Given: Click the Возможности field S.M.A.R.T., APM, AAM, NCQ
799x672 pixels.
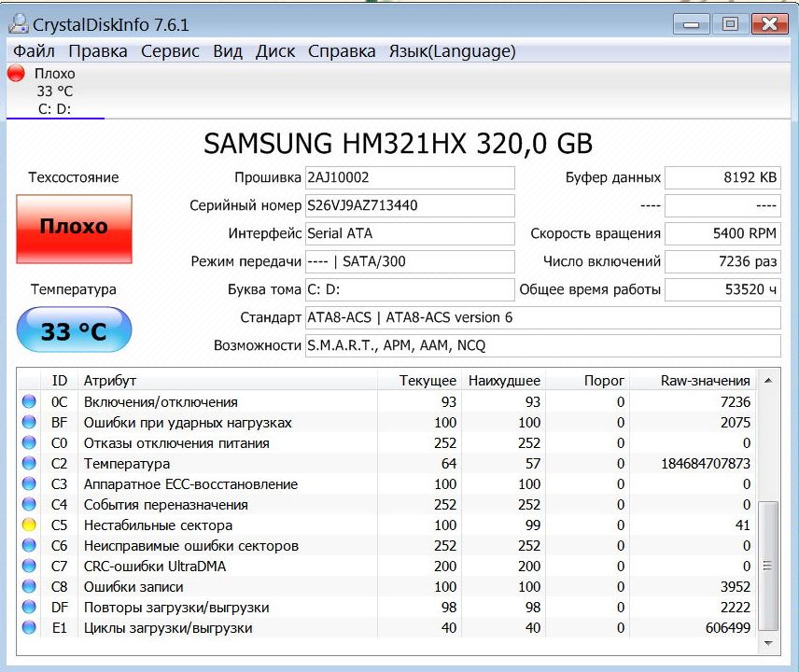Looking at the screenshot, I should (x=542, y=346).
